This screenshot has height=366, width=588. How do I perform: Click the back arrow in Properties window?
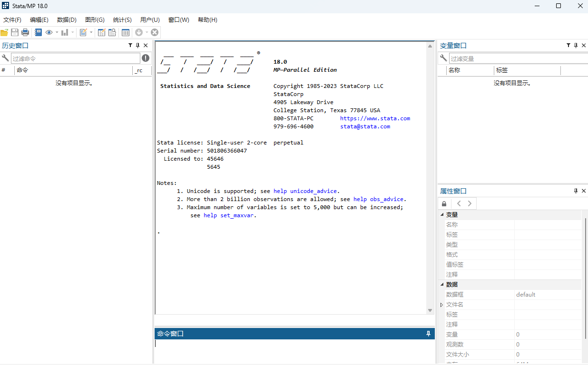(459, 203)
